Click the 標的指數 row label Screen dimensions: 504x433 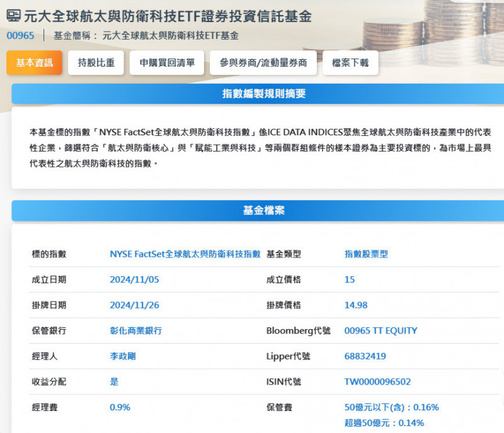(x=49, y=254)
